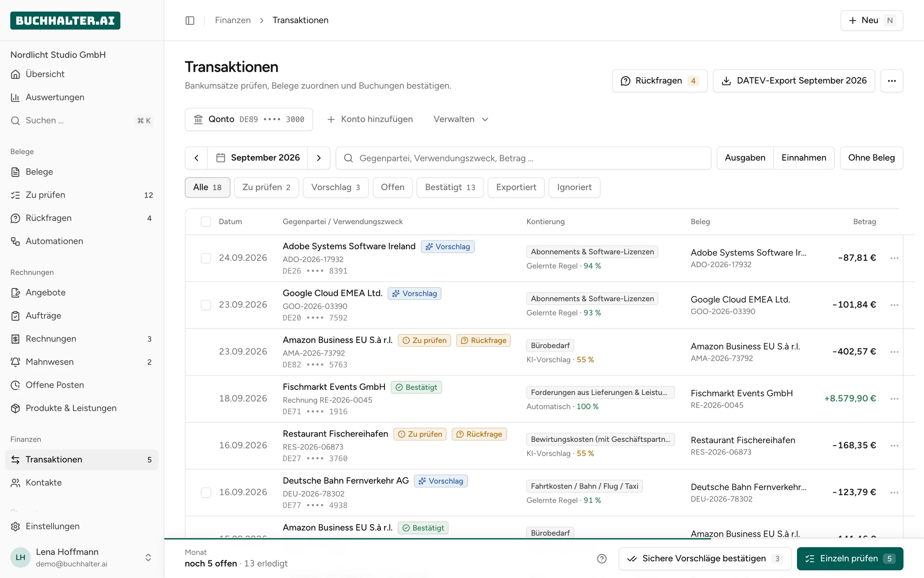The image size is (924, 578).
Task: Toggle the sidebar panel icon
Action: 190,20
